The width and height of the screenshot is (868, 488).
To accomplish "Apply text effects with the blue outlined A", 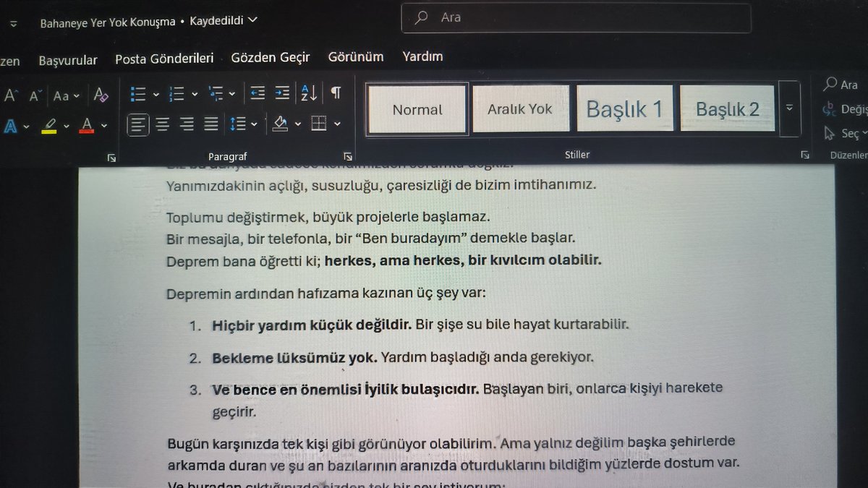I will point(10,127).
